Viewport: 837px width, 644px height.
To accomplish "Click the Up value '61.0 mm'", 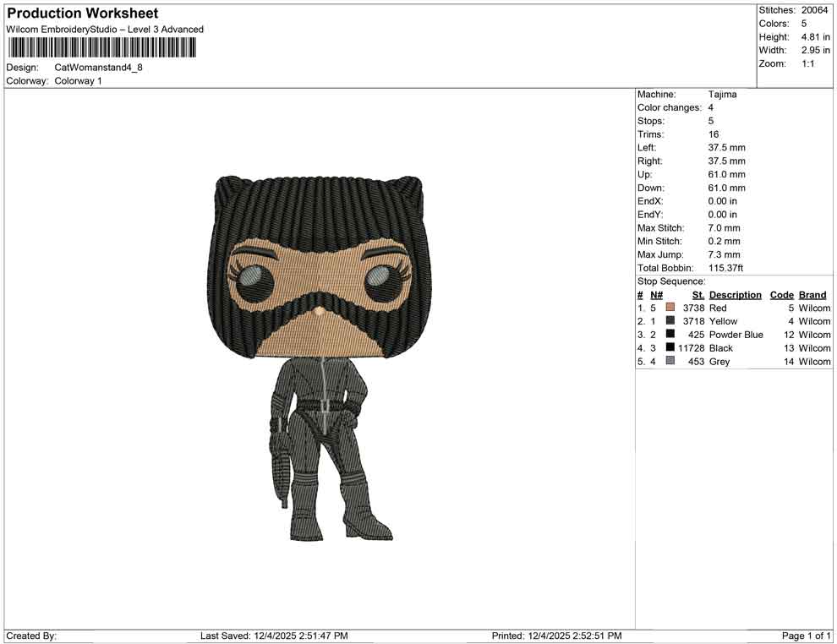I will click(726, 174).
